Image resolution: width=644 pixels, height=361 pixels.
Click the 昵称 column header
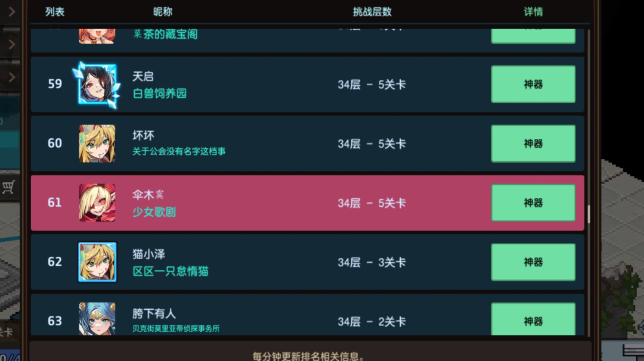163,12
